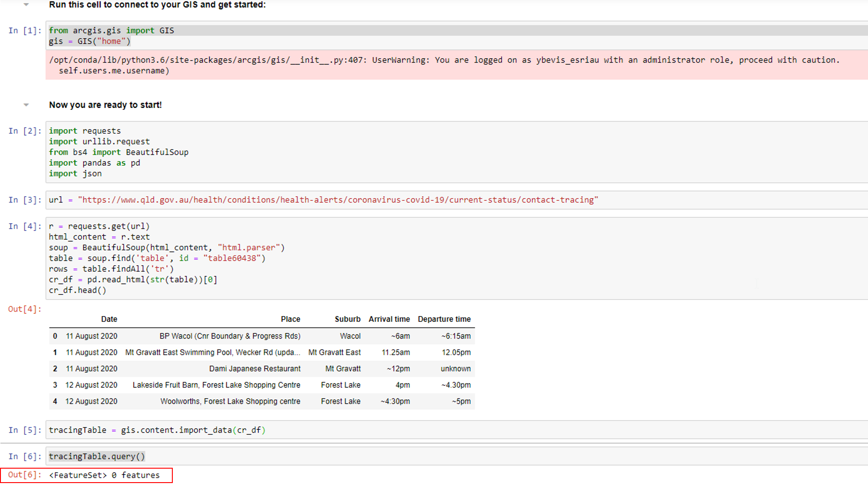Click the "Now you are ready to start!" heading
868x488 pixels.
pos(105,105)
